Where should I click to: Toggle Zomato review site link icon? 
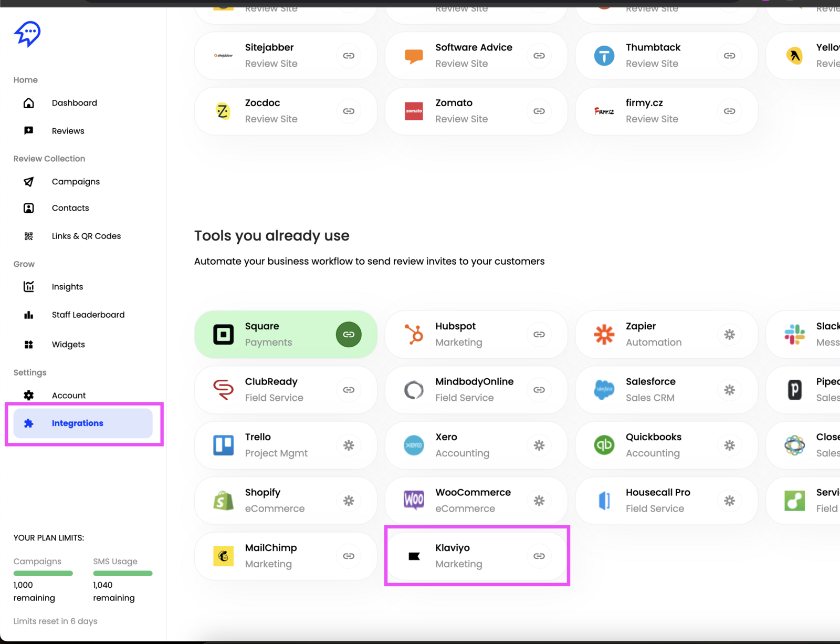539,111
